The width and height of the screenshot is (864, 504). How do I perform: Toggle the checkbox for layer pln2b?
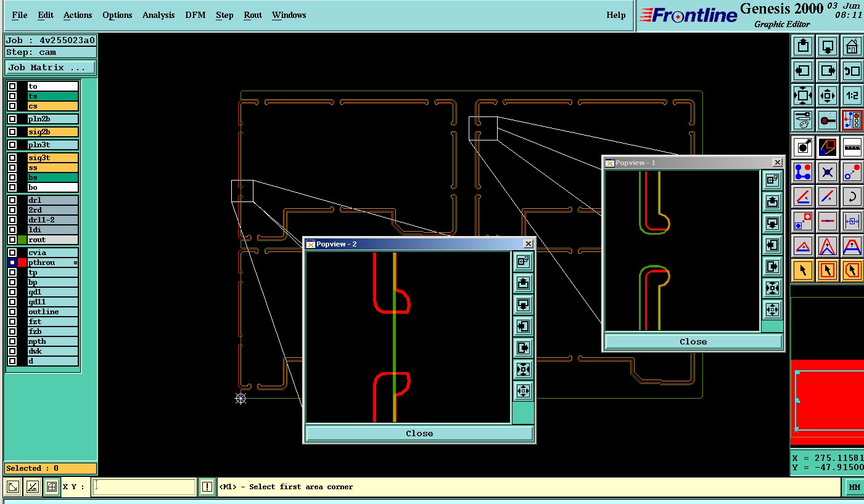tap(12, 119)
